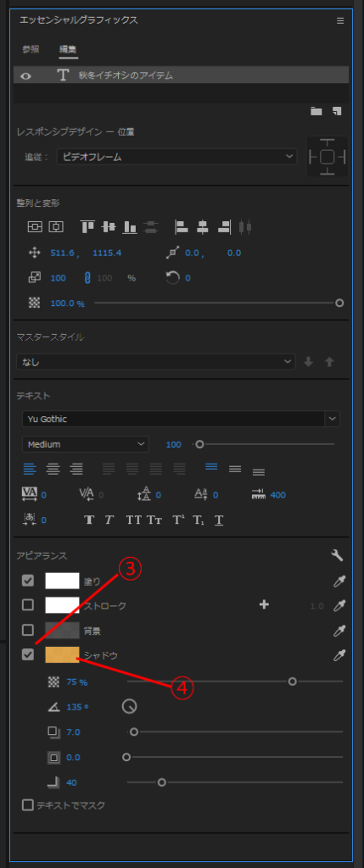This screenshot has width=364, height=868.
Task: Uncheck the シャドウ checkbox
Action: [x=28, y=654]
